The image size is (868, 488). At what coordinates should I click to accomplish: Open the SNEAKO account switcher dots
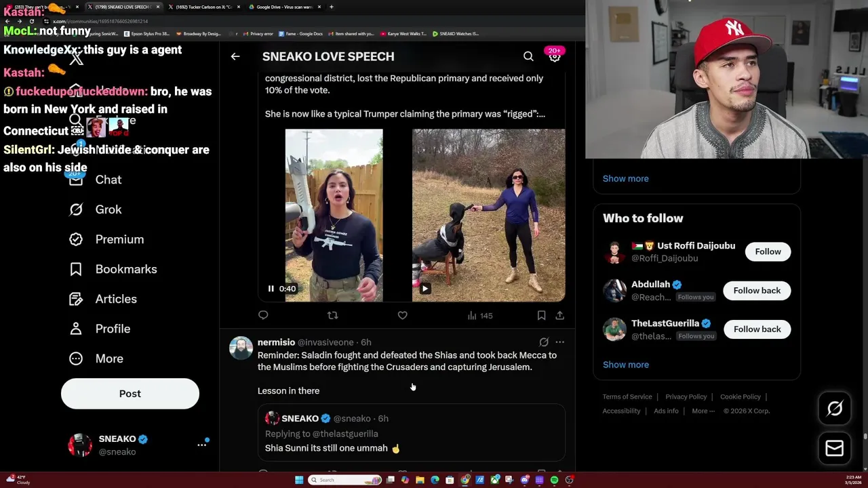[x=201, y=445]
